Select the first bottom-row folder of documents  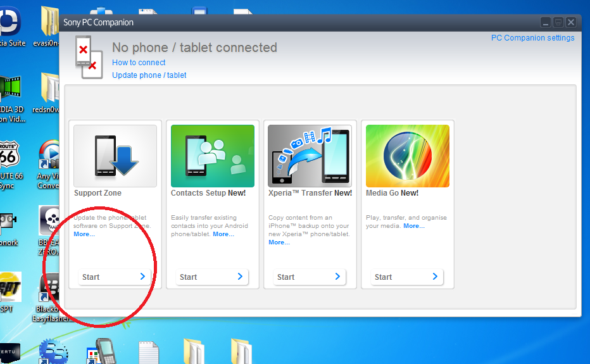pyautogui.click(x=194, y=351)
